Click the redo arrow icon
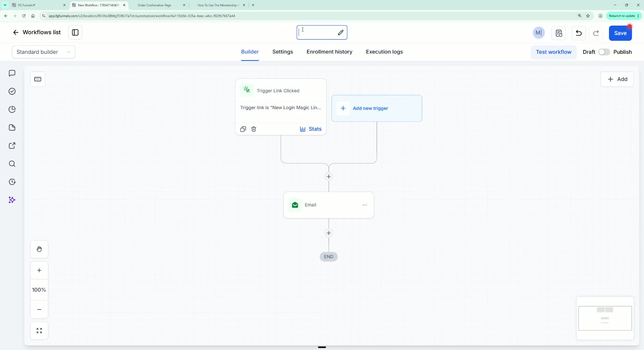Image resolution: width=644 pixels, height=350 pixels. tap(596, 33)
